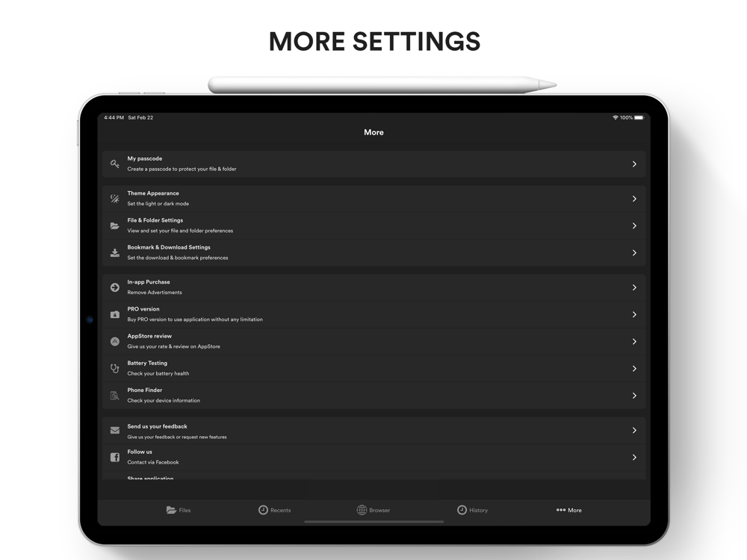
Task: Tap the In-app Purchase Remove Advertisments entry
Action: 374,287
